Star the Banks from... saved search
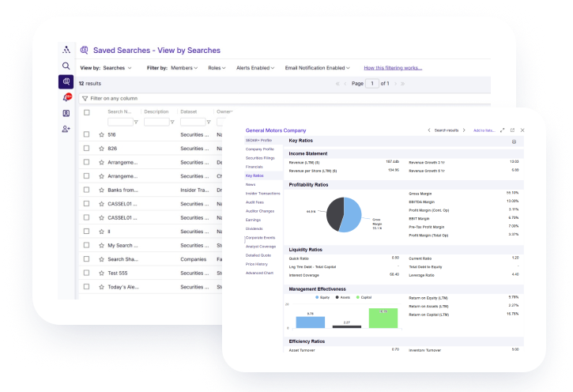573x392 pixels. click(x=102, y=190)
